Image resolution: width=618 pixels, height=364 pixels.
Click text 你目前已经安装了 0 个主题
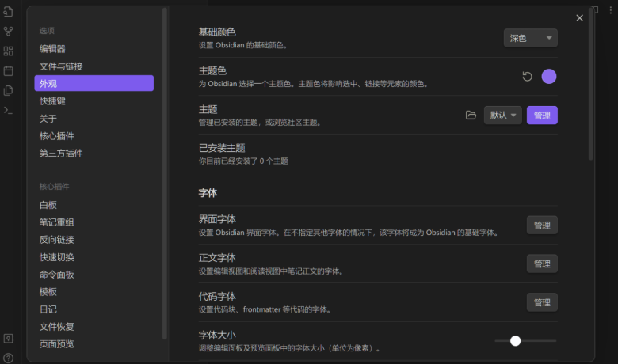point(243,161)
